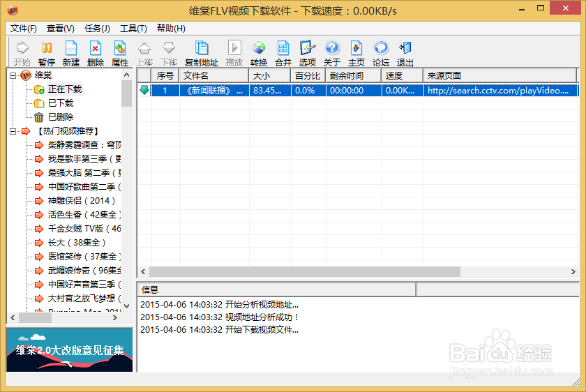Select the 已删除 trash folder
The image size is (586, 392).
(61, 117)
